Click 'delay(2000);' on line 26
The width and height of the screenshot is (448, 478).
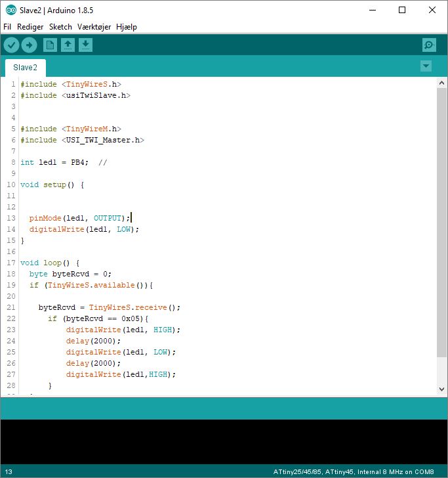[94, 363]
